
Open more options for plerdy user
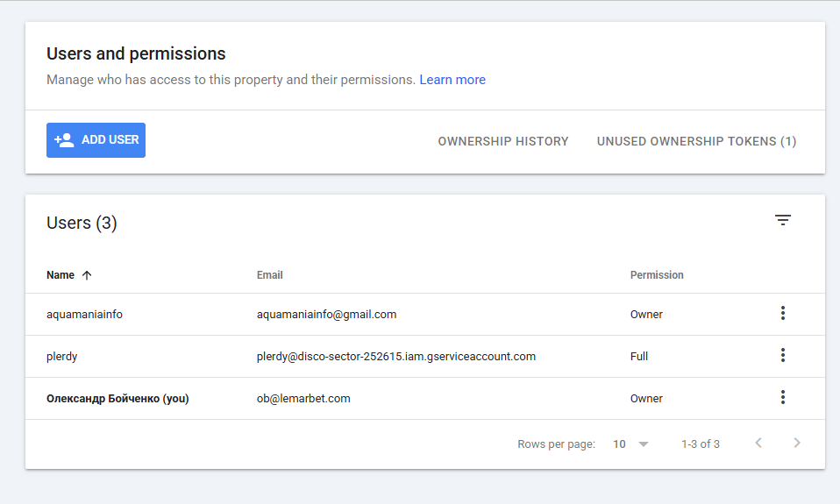783,355
